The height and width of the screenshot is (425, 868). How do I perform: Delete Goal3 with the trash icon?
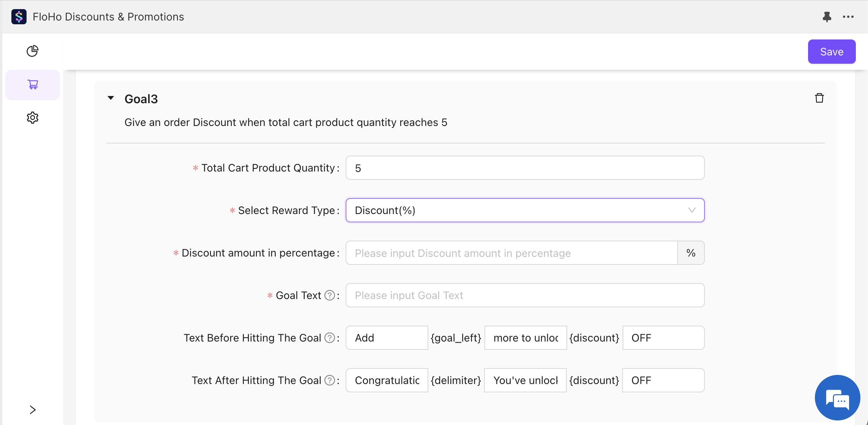tap(819, 98)
